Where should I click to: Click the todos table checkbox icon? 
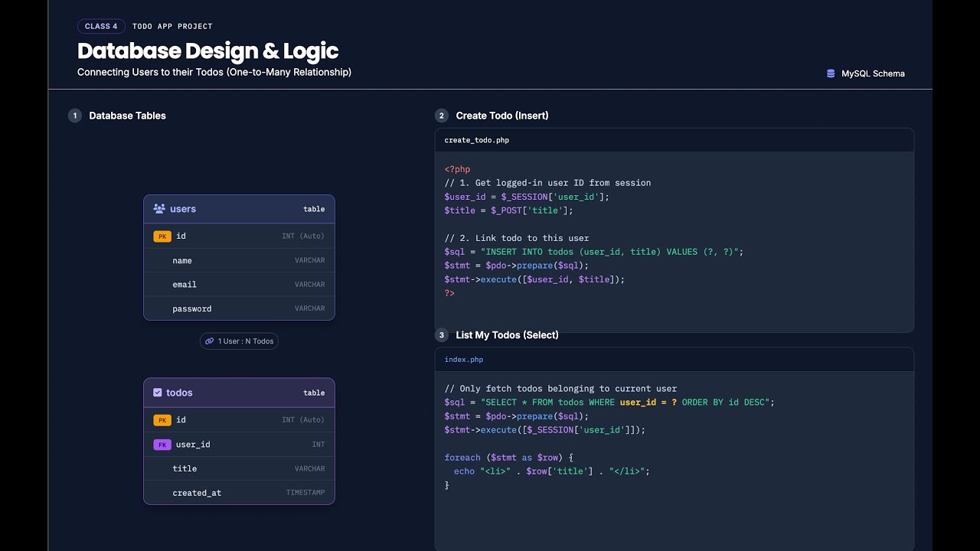pos(158,393)
